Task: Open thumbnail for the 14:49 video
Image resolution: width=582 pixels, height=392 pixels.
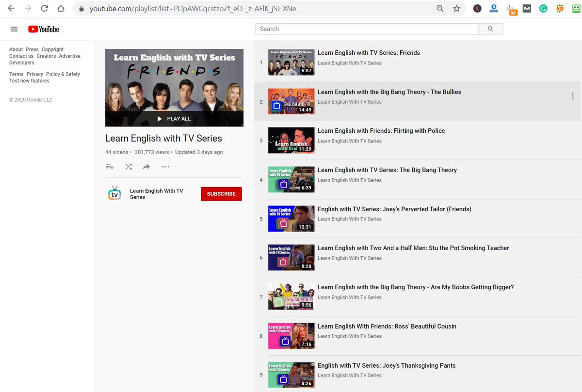Action: point(291,101)
